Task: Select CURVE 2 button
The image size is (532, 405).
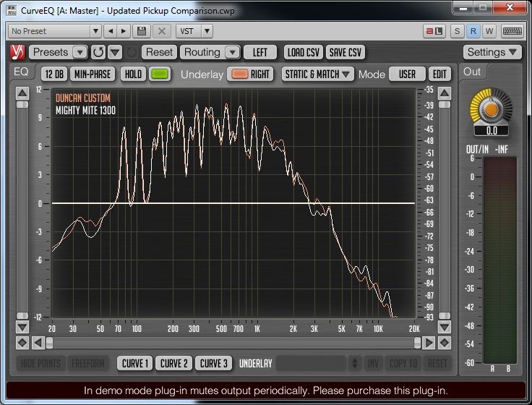Action: tap(173, 363)
